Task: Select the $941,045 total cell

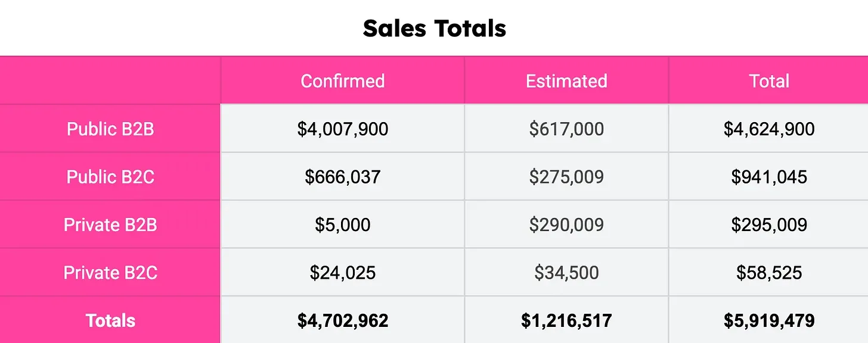Action: pyautogui.click(x=769, y=177)
